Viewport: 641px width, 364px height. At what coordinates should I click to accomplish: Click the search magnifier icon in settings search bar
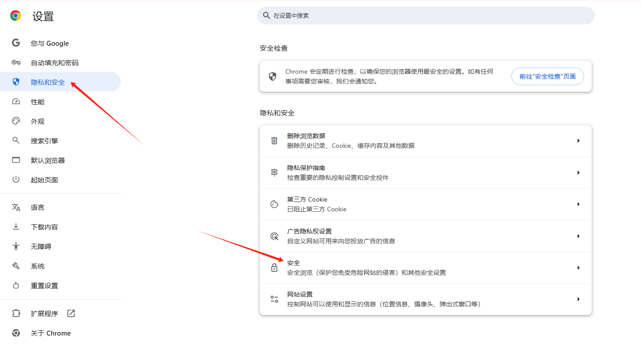(266, 16)
